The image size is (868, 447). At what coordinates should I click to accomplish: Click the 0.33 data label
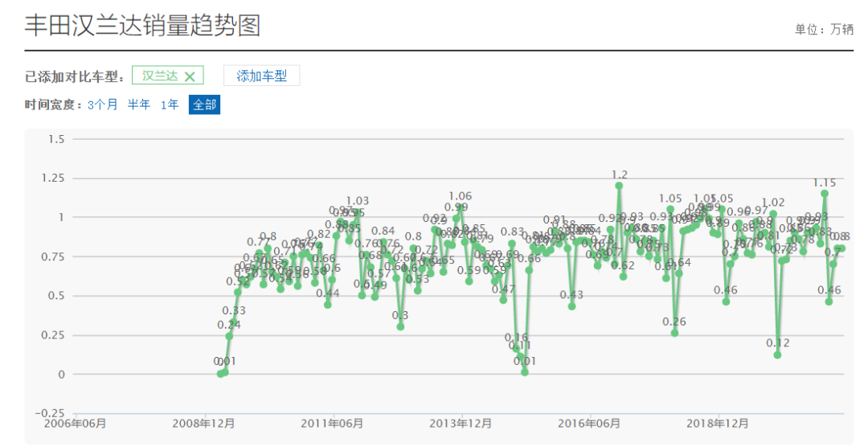coord(234,311)
